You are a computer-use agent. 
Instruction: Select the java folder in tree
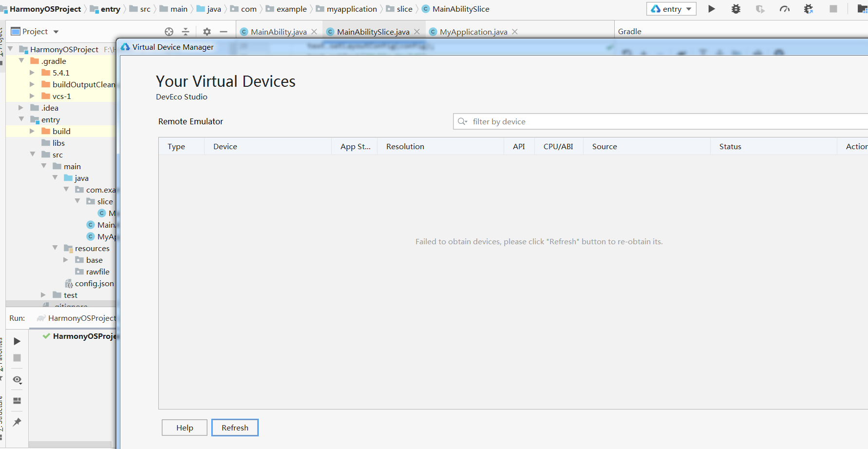pyautogui.click(x=81, y=178)
